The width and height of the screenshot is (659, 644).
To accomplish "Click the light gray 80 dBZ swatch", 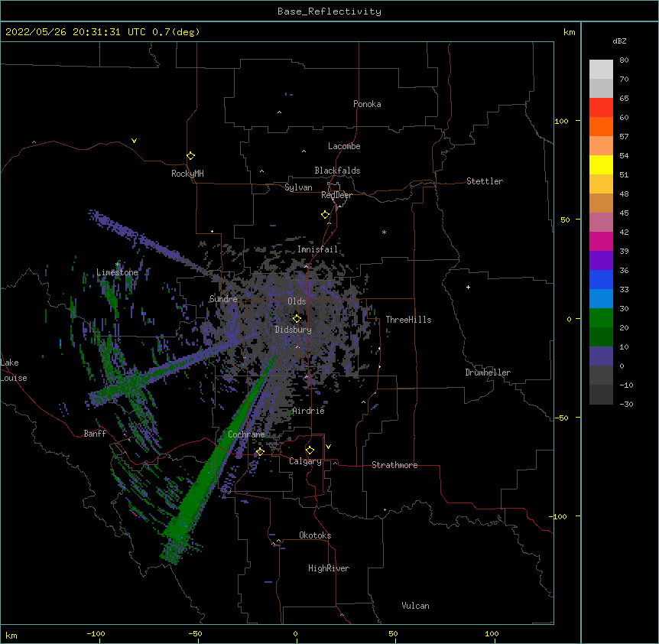I will coord(601,70).
